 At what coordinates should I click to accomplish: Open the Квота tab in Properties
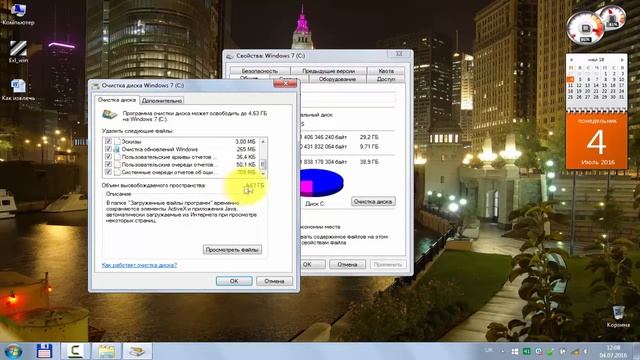(x=386, y=71)
